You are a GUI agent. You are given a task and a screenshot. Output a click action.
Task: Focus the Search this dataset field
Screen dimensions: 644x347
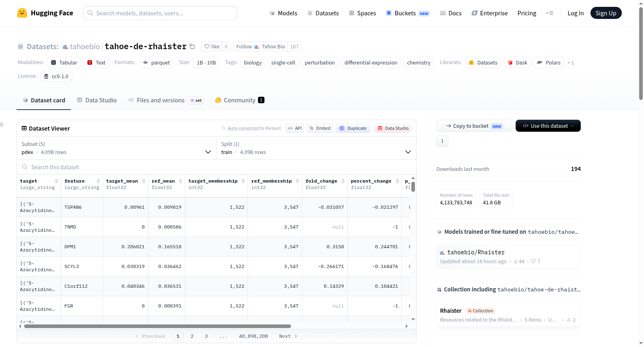pyautogui.click(x=217, y=167)
